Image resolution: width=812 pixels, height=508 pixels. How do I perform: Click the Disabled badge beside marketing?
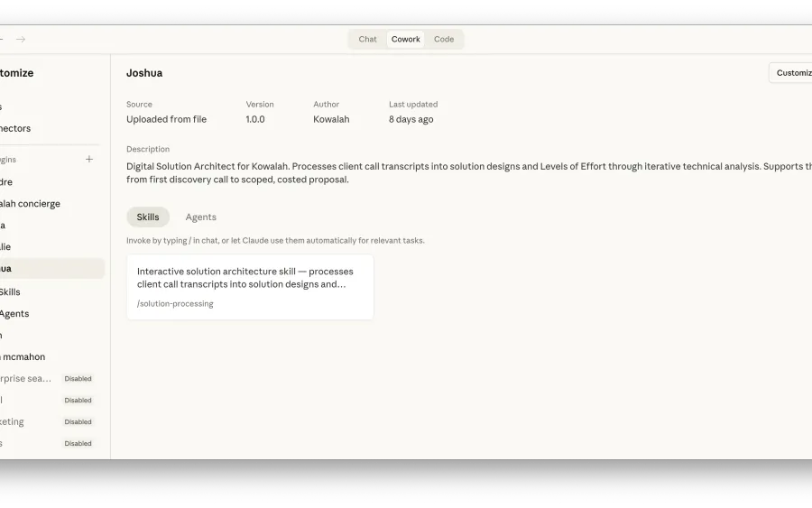click(78, 421)
